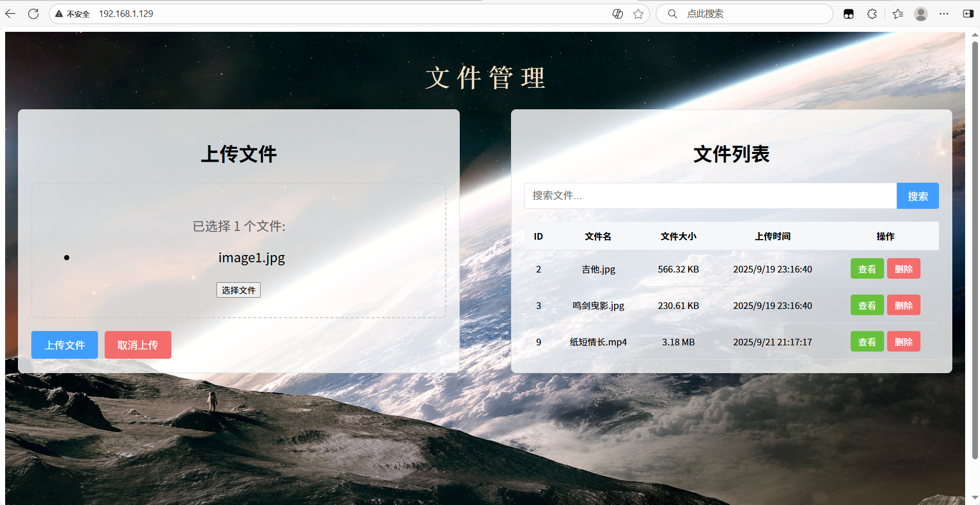Click the upload time 2025/9/21 21:17:17
The width and height of the screenshot is (980, 505).
773,342
